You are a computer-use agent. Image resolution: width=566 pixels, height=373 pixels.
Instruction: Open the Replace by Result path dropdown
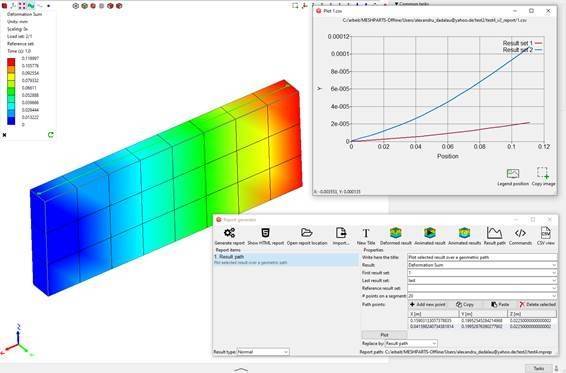coord(411,343)
